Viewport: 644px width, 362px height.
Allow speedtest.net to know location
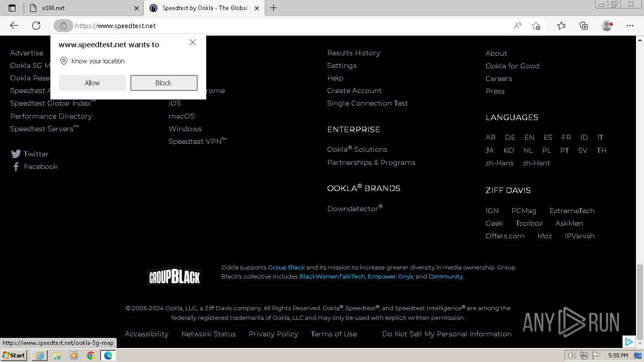pos(92,83)
